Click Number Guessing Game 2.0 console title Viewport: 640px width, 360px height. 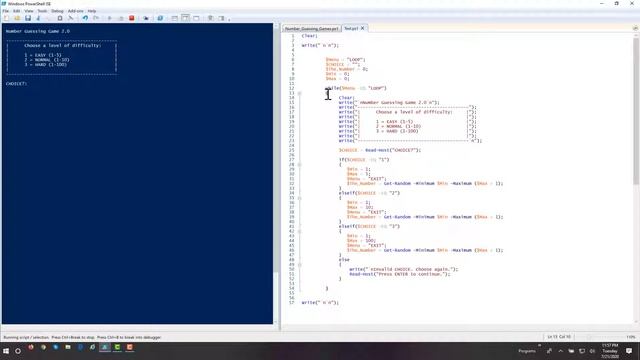tap(38, 31)
